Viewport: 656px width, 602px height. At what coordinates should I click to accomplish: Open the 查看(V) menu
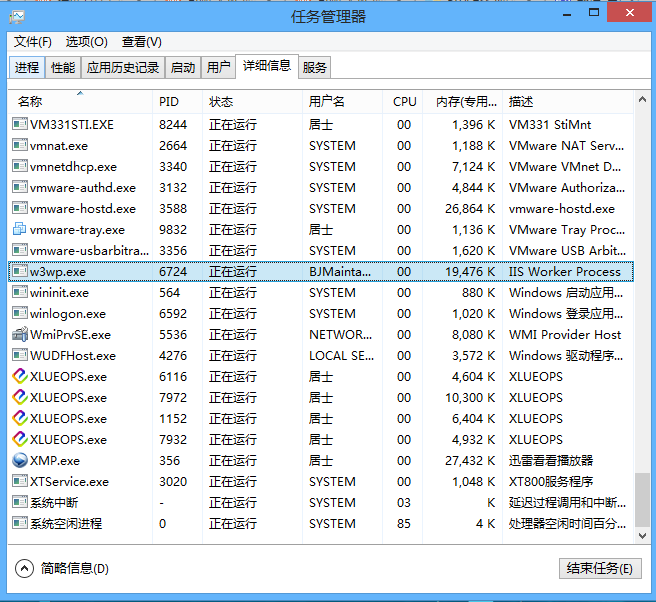point(142,42)
